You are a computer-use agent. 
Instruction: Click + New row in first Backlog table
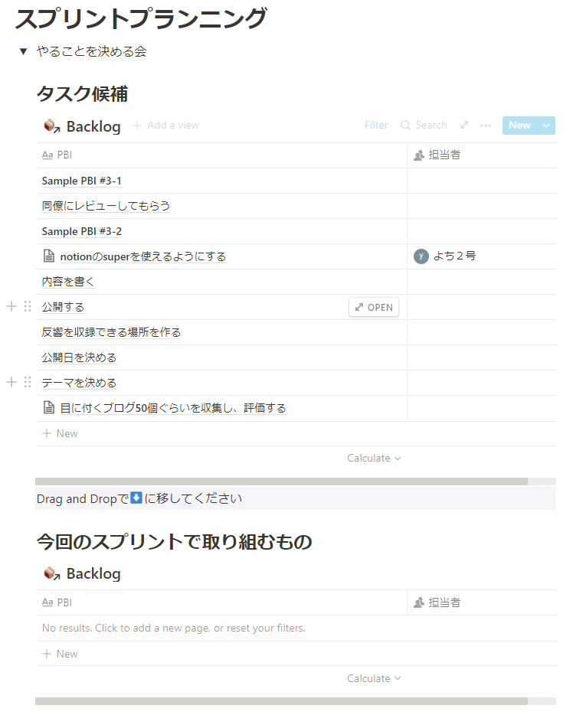click(296, 433)
